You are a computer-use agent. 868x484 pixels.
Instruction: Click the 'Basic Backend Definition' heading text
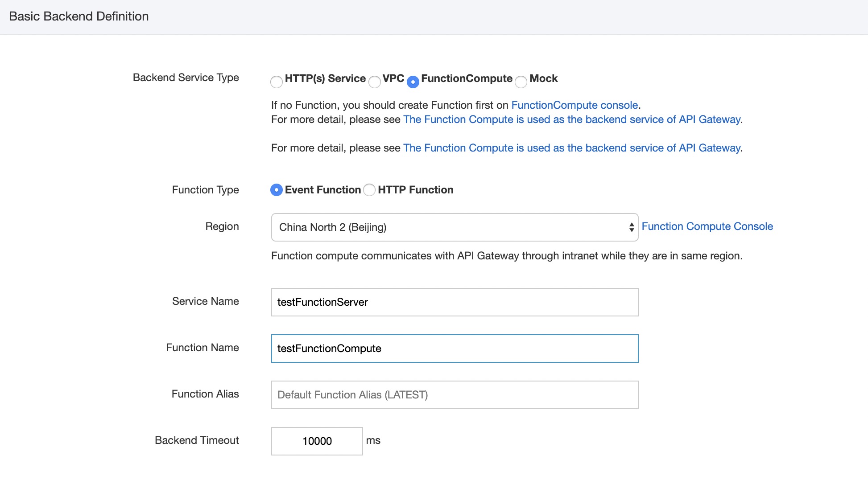tap(79, 16)
